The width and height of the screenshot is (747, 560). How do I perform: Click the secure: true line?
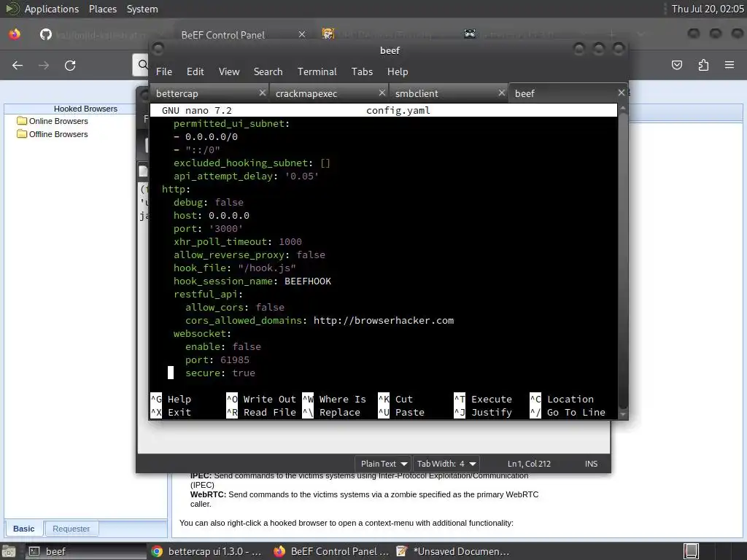click(x=220, y=373)
